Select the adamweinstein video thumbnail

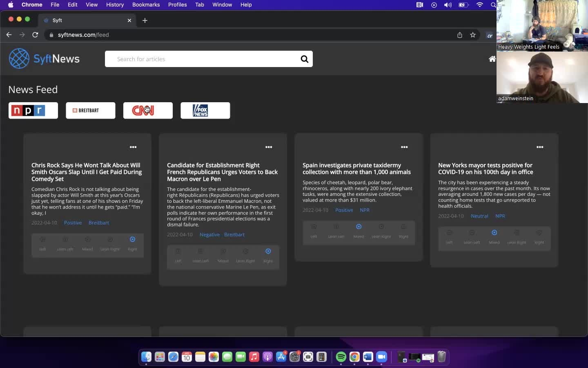pos(542,77)
